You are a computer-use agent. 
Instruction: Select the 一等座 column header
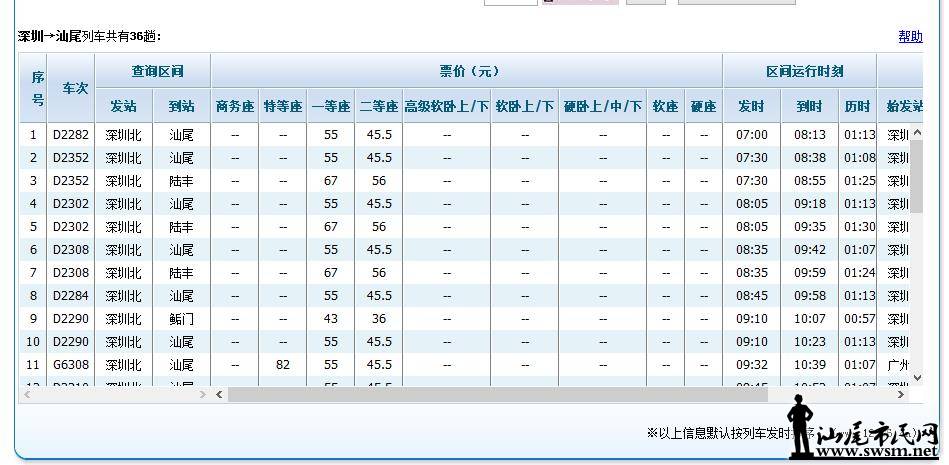(331, 106)
